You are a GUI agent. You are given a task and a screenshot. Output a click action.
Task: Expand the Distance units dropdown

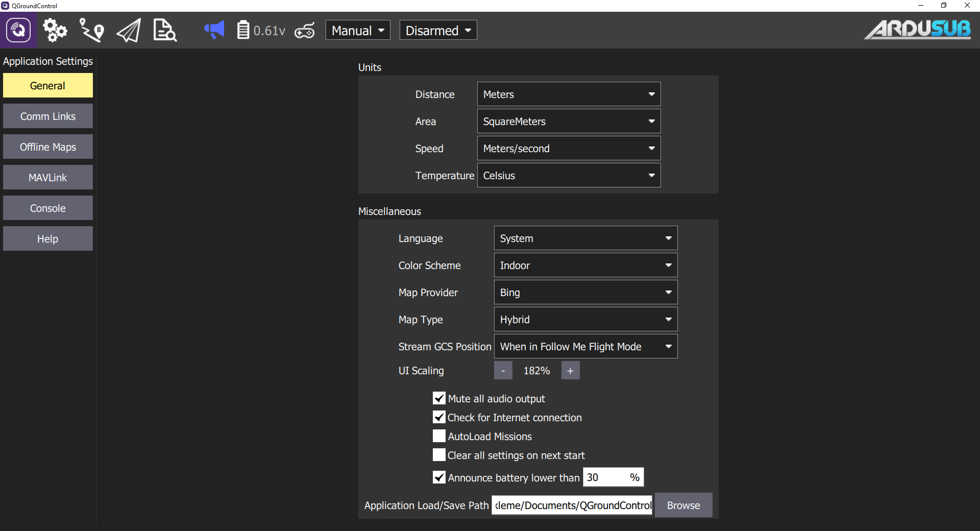[x=569, y=94]
